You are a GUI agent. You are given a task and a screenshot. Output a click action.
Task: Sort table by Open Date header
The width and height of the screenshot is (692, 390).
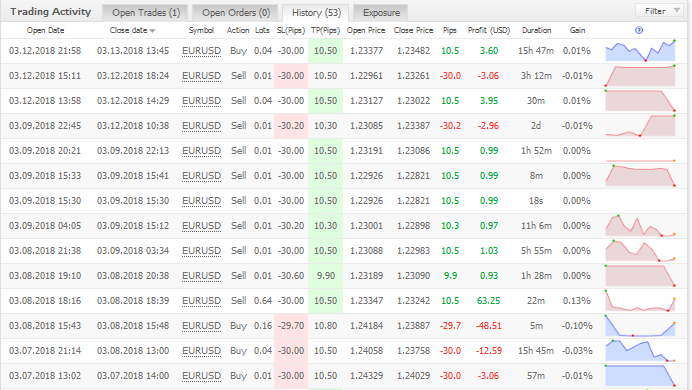click(x=45, y=30)
